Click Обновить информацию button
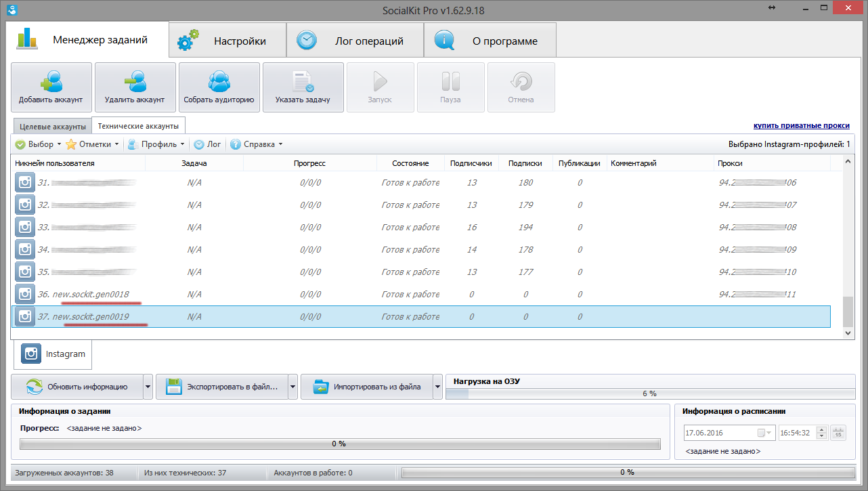This screenshot has width=868, height=491. [x=77, y=387]
